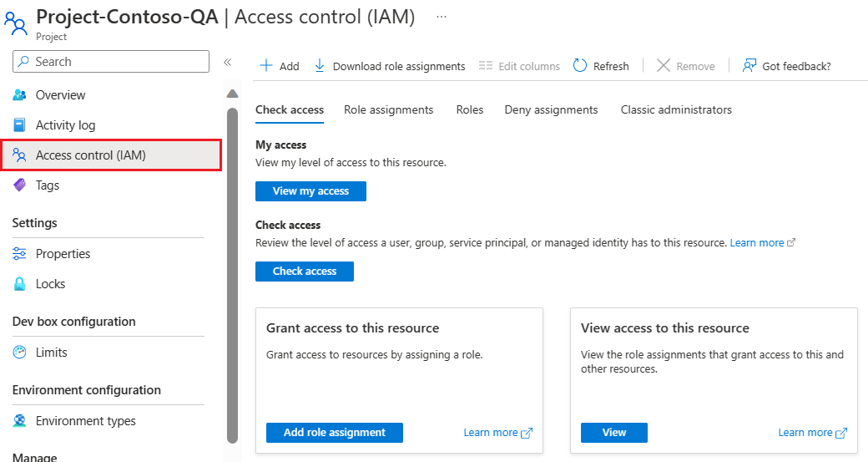Click the download arrow icon in toolbar
The image size is (868, 462).
320,66
